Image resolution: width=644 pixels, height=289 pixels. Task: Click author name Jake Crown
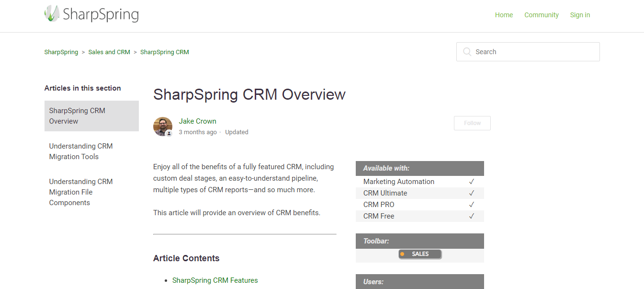coord(198,121)
